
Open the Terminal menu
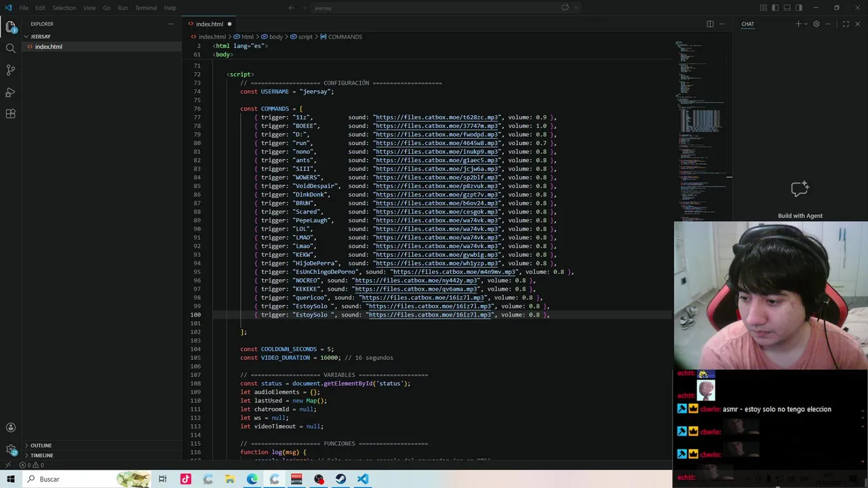[146, 8]
